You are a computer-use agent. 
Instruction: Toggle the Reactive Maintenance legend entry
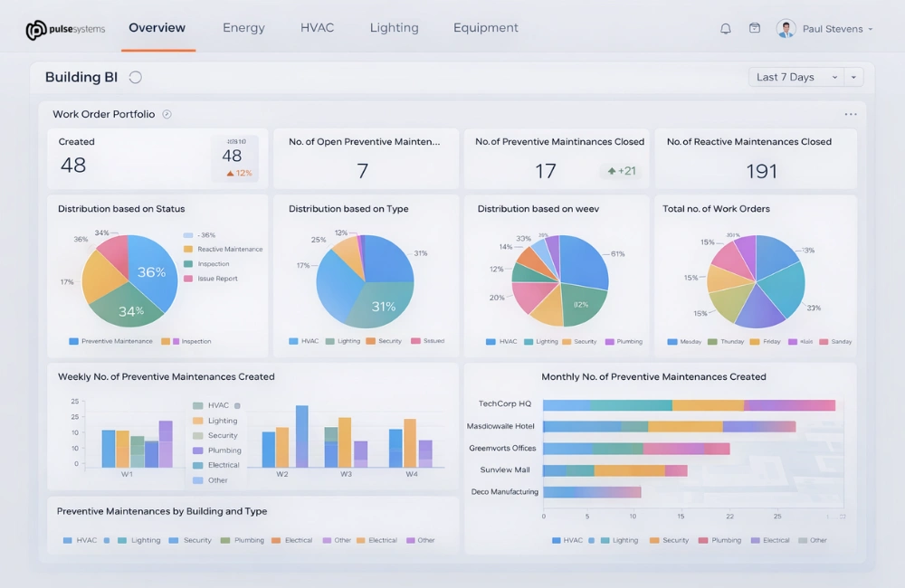click(224, 249)
